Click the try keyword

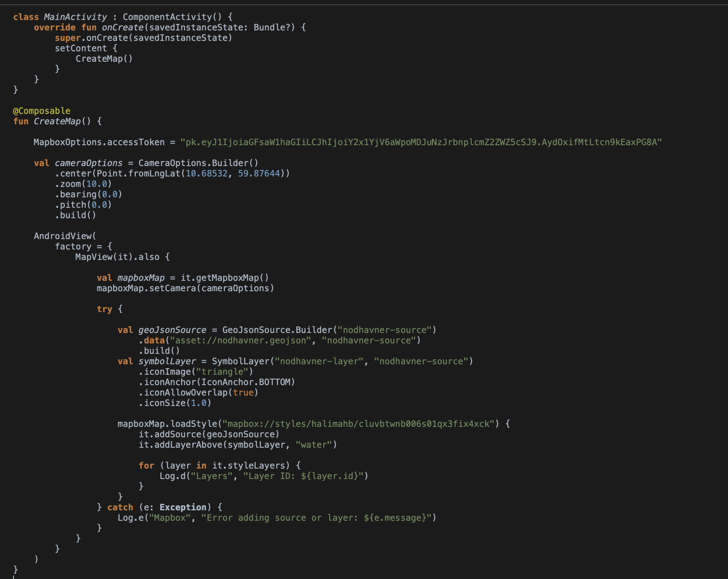pyautogui.click(x=104, y=309)
